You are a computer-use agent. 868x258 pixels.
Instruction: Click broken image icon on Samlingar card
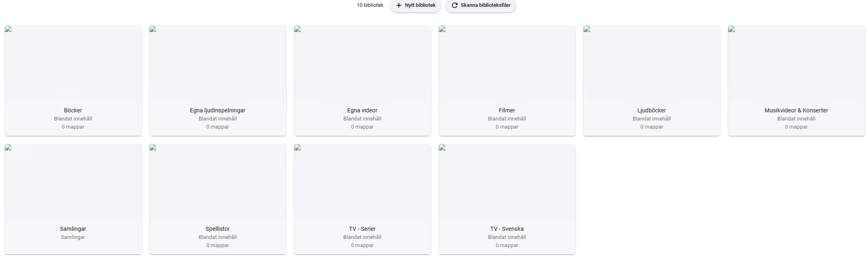tap(8, 148)
